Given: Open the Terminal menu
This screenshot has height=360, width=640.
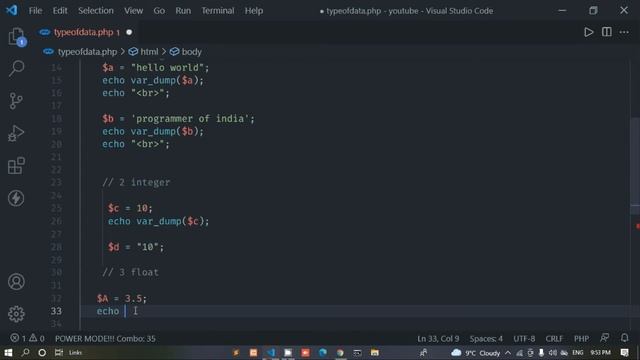Looking at the screenshot, I should (x=218, y=11).
